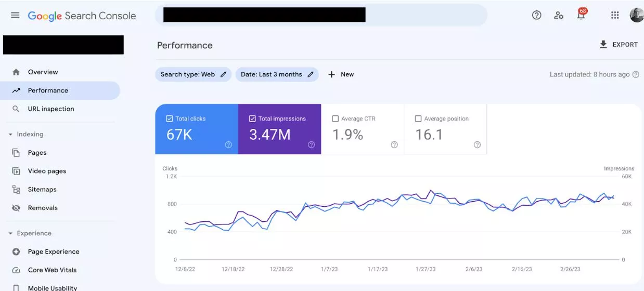The width and height of the screenshot is (644, 291).
Task: Click the help question mark icon in header
Action: (536, 15)
